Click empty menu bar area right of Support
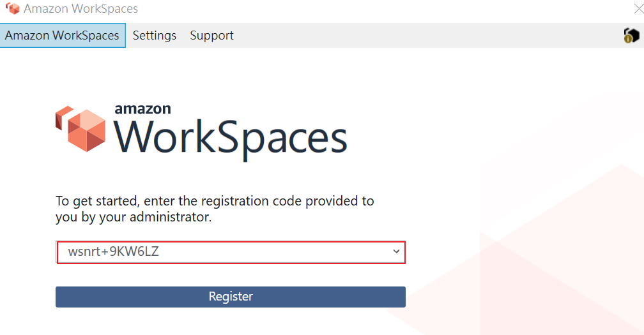The height and width of the screenshot is (335, 644). click(x=415, y=36)
